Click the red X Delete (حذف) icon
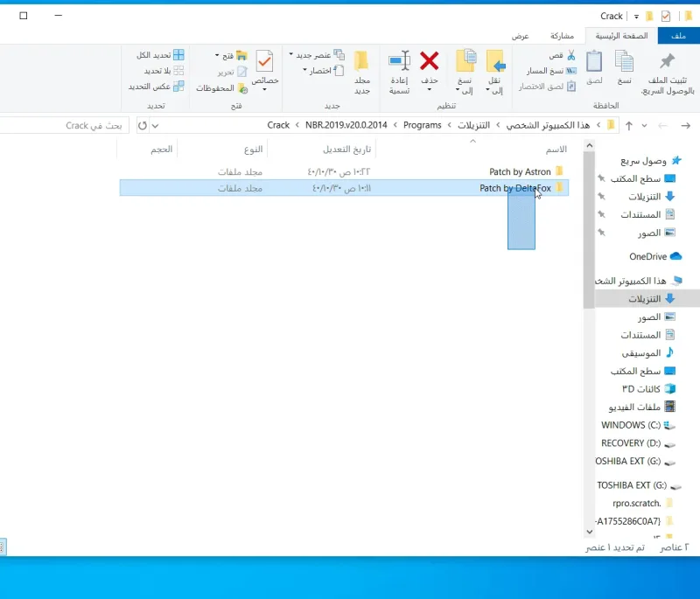Screen dimensions: 700x599 pyautogui.click(x=429, y=61)
